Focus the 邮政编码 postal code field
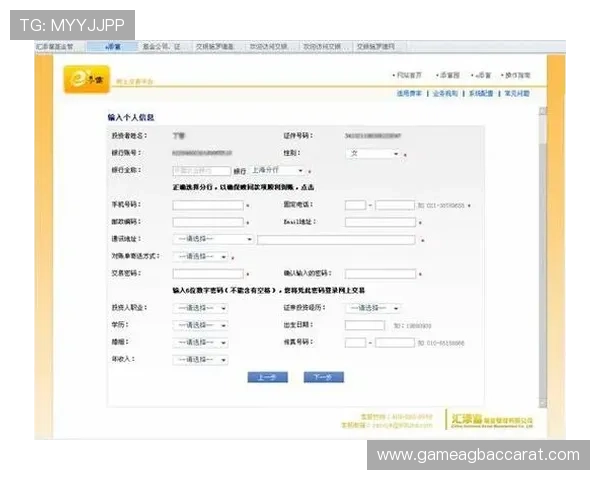 coord(208,222)
